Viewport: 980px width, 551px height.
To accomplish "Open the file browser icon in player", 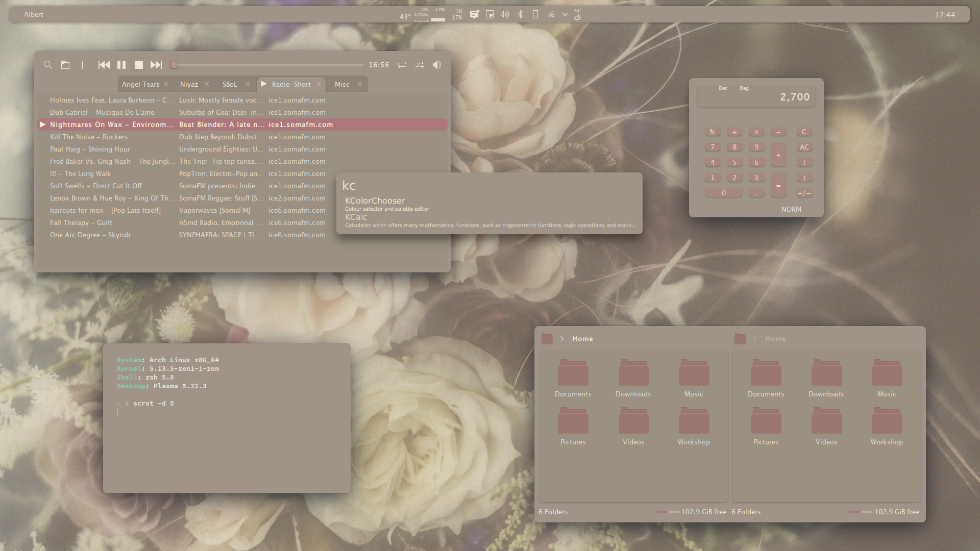I will 65,65.
